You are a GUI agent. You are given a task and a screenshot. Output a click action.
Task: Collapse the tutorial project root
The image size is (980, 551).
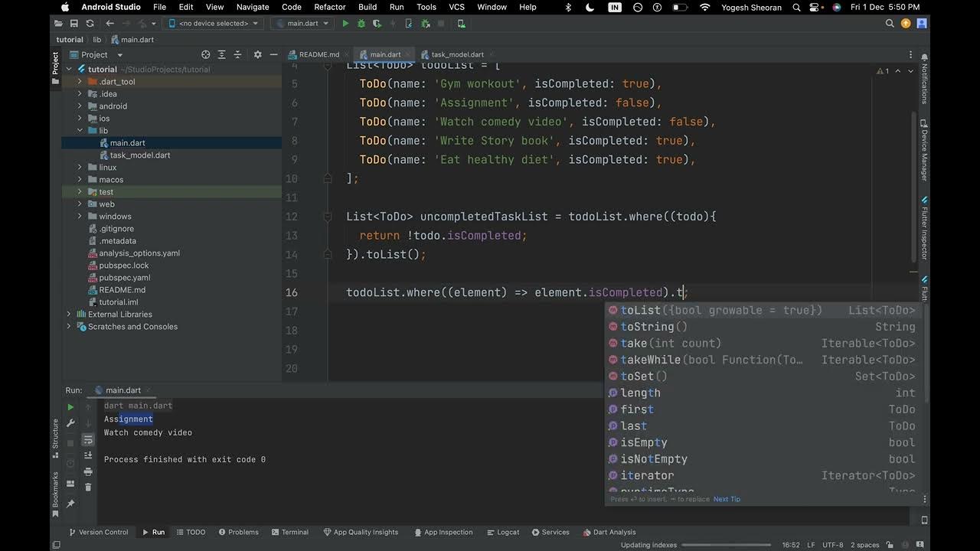tap(69, 70)
